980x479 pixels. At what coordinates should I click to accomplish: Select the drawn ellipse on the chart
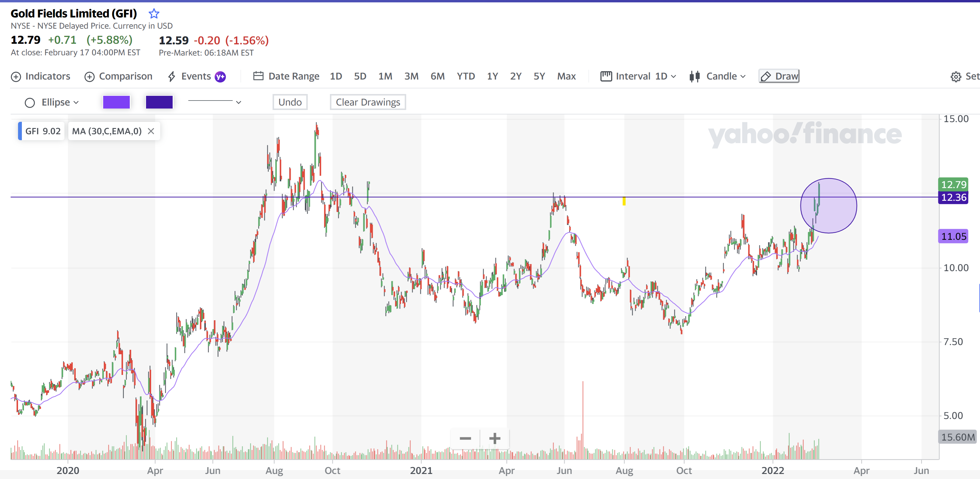(829, 206)
